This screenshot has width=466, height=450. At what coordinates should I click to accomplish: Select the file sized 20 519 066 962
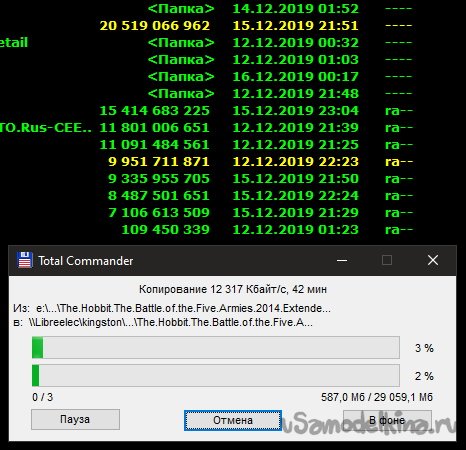click(x=207, y=26)
